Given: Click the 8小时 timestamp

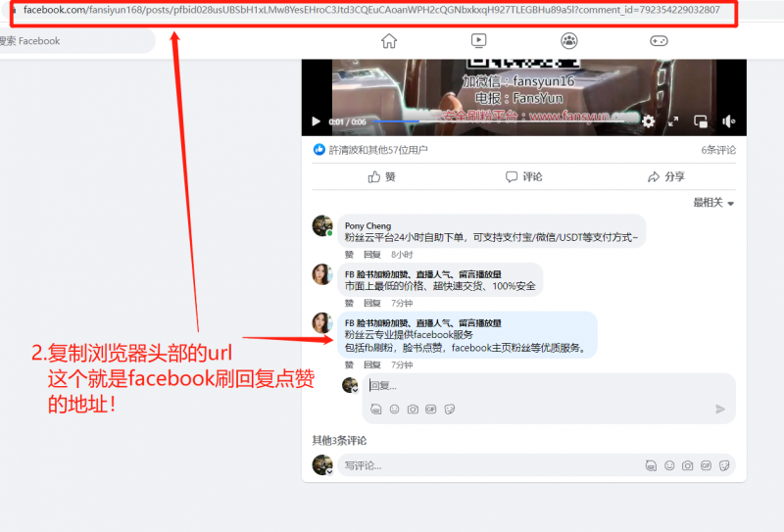Looking at the screenshot, I should pyautogui.click(x=402, y=255).
